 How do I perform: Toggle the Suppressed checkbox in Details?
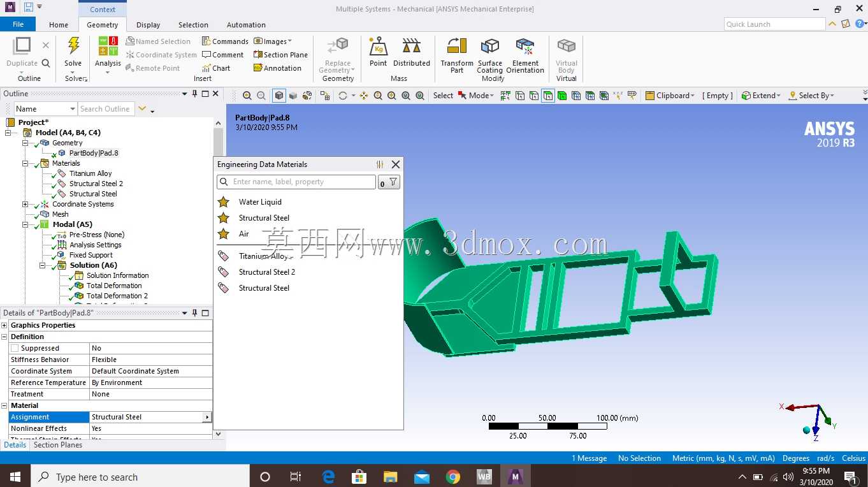[x=15, y=348]
